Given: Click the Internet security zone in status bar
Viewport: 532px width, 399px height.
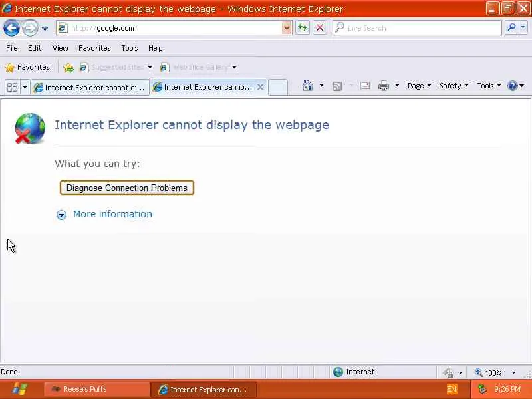Looking at the screenshot, I should (x=354, y=372).
